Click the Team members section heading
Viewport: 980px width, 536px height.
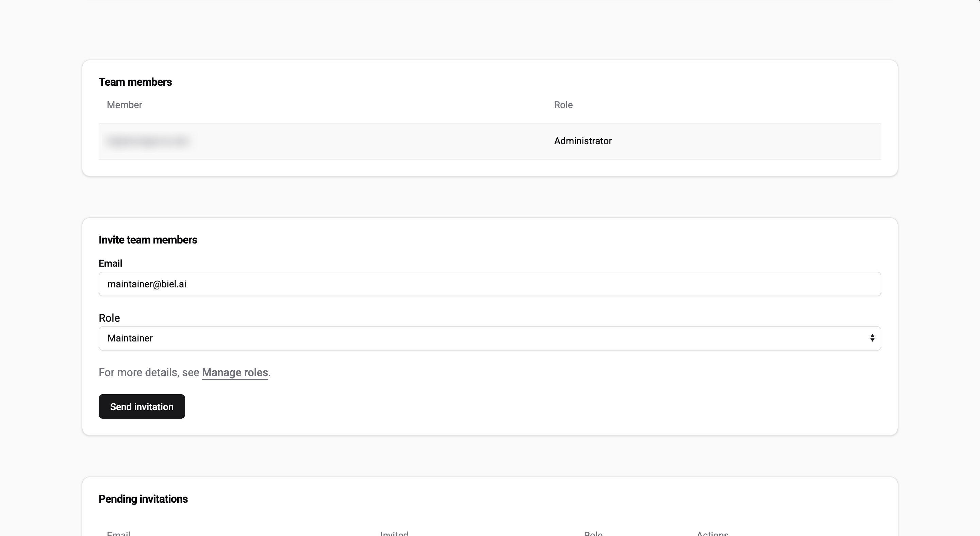pos(135,82)
